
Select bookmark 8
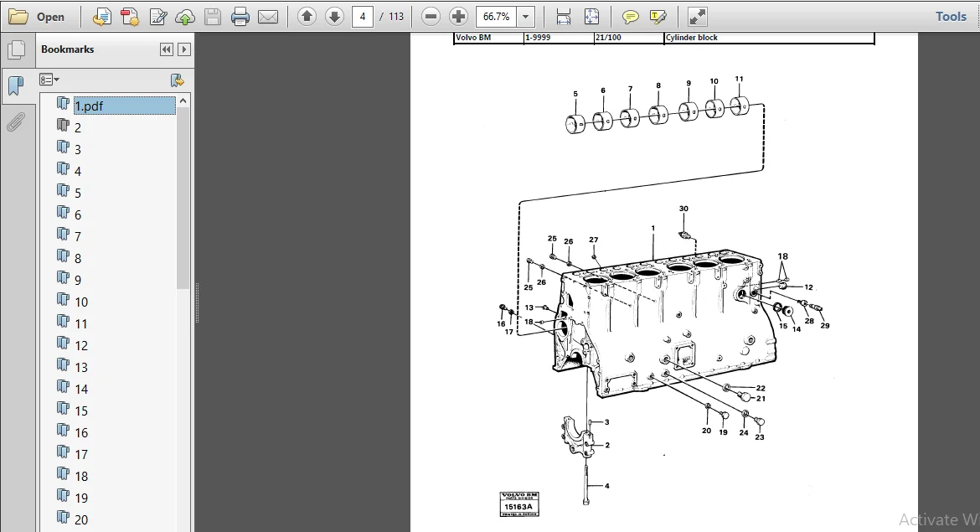[78, 259]
